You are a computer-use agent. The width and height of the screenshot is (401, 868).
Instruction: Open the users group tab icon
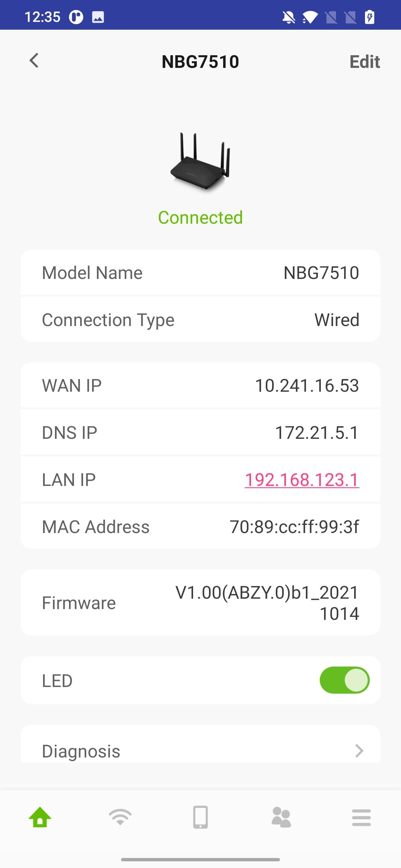(281, 817)
